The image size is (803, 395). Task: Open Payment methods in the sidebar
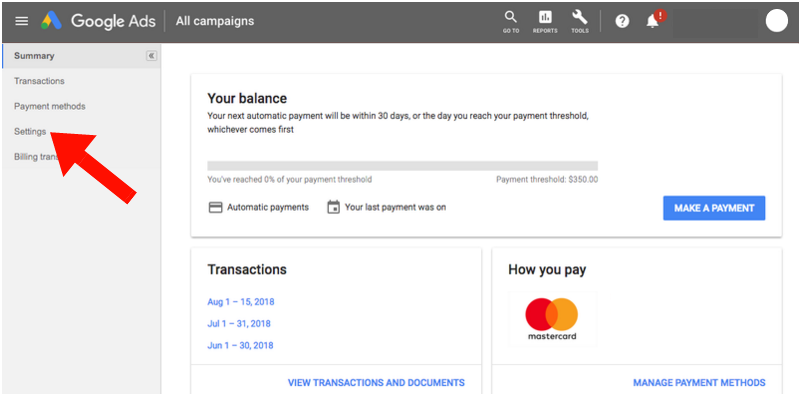coord(50,106)
